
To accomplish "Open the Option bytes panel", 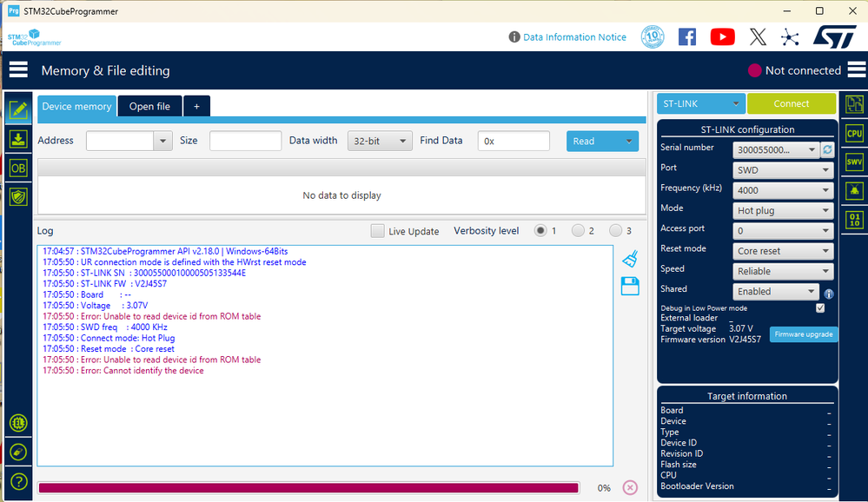I will 18,168.
